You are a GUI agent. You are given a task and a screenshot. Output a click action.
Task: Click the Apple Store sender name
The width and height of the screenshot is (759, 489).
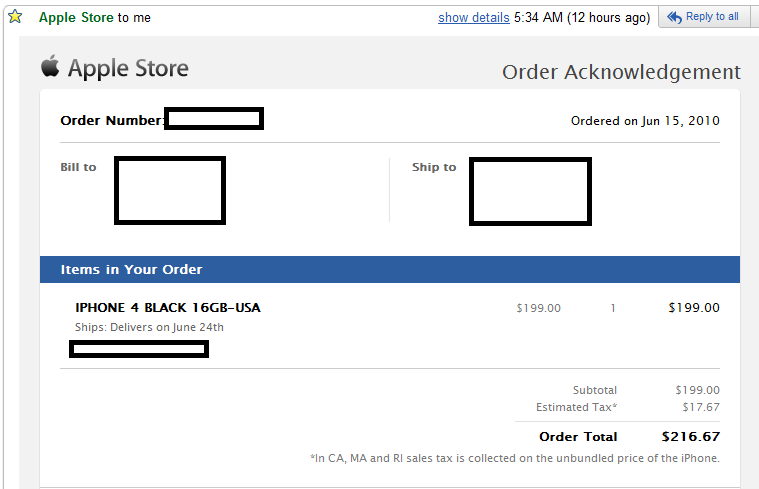pyautogui.click(x=75, y=18)
